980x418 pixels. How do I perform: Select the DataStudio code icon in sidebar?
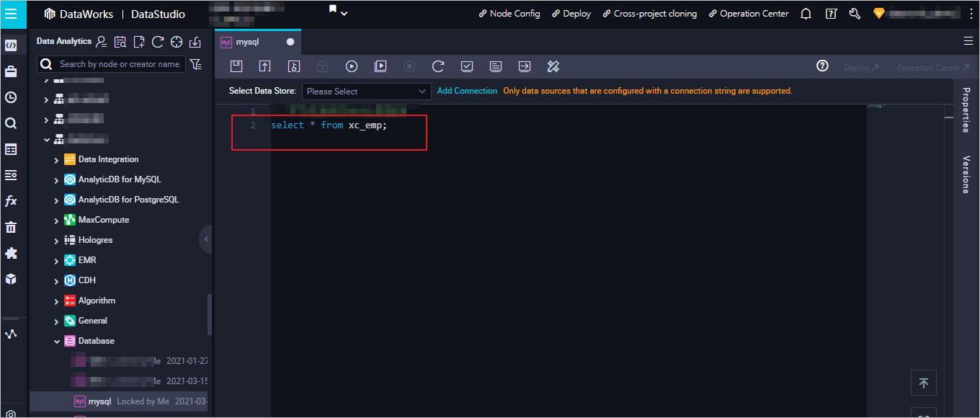(x=11, y=45)
